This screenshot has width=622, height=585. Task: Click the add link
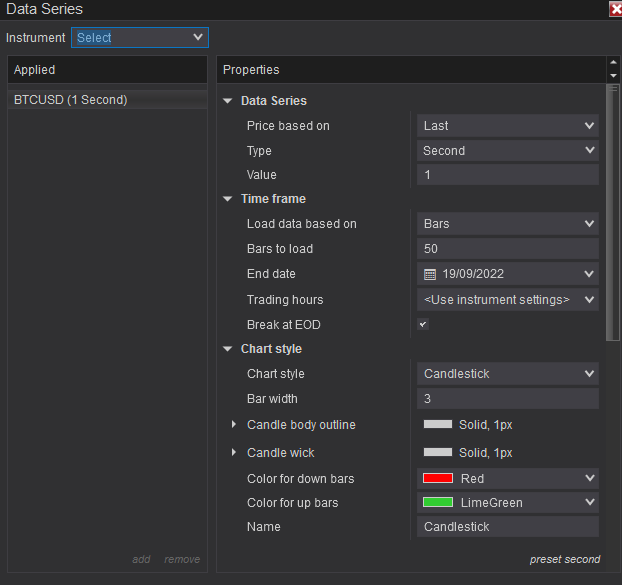(141, 559)
